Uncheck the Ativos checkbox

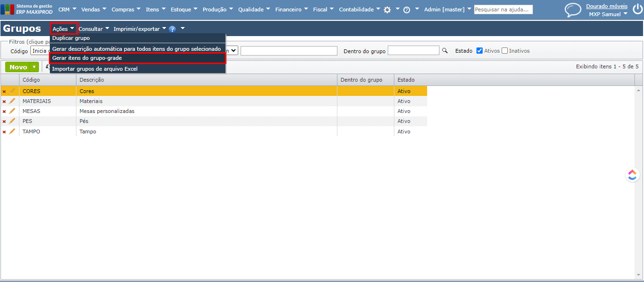tap(479, 50)
